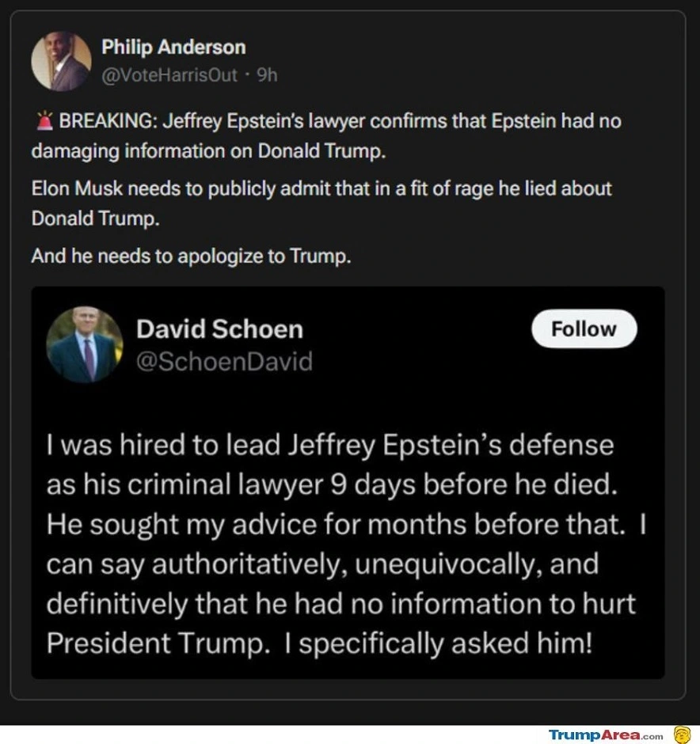Click the @VoteHarrisOut handle
Image resolution: width=700 pixels, height=744 pixels.
point(169,75)
